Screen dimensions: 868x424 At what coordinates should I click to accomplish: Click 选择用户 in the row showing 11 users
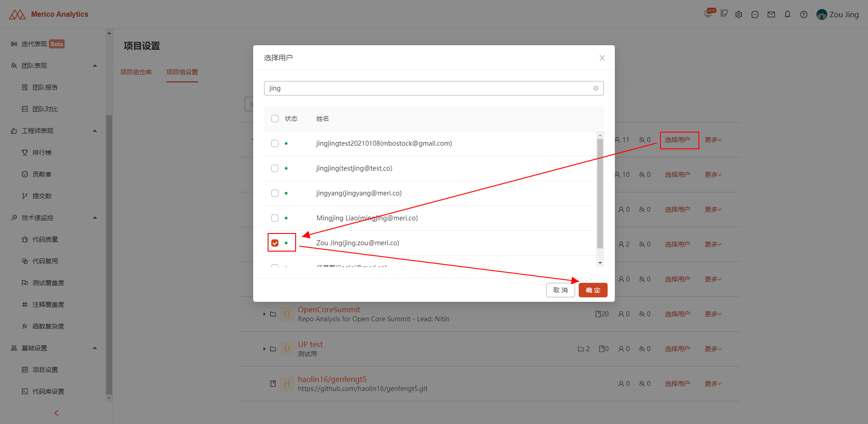point(677,140)
